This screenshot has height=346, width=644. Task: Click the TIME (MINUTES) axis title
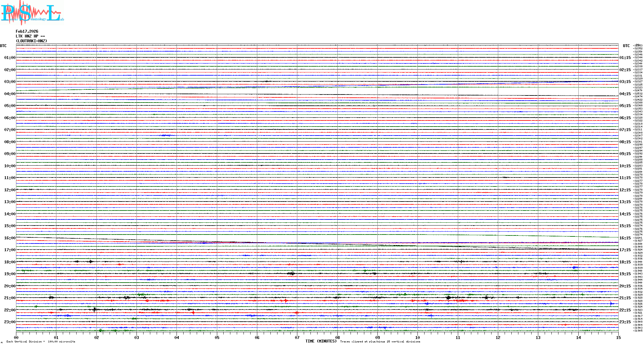[321, 341]
